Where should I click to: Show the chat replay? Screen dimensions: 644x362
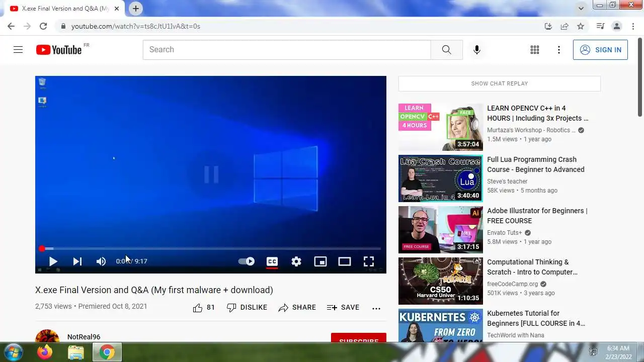pos(500,83)
